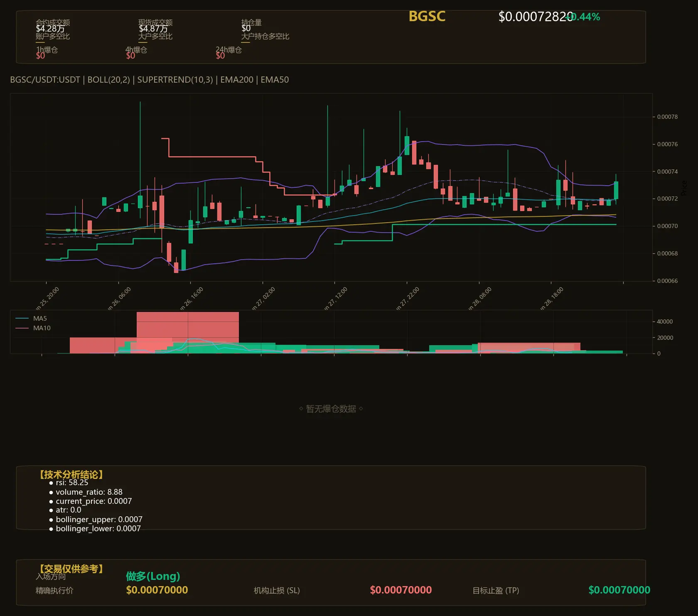Click the 20000 volume axis tick
This screenshot has height=616, width=698.
click(x=665, y=338)
